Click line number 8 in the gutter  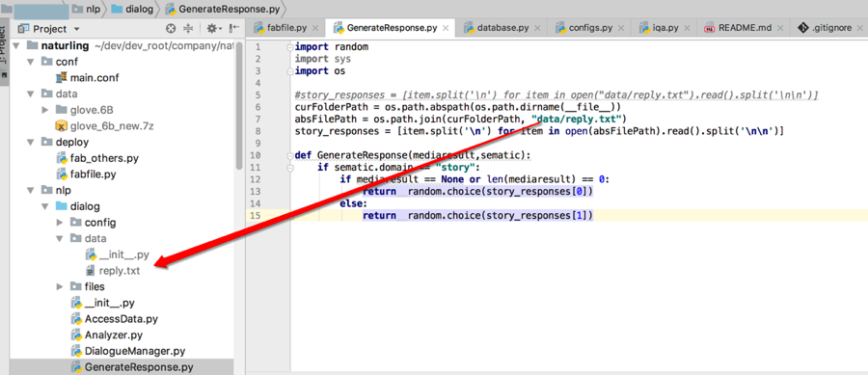pyautogui.click(x=257, y=131)
